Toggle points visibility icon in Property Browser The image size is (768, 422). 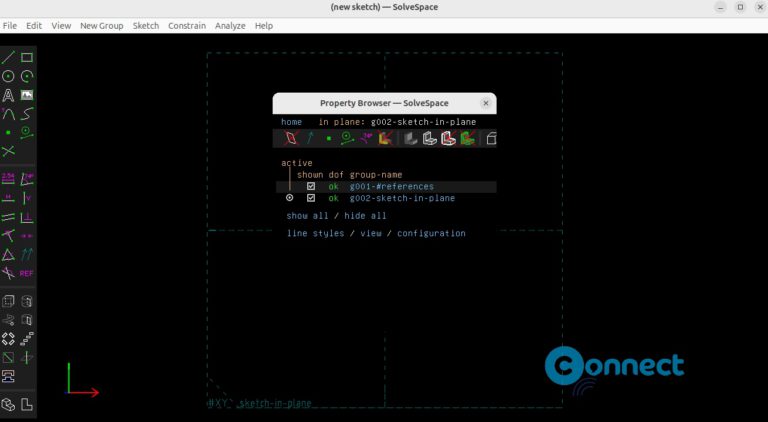[x=328, y=139]
